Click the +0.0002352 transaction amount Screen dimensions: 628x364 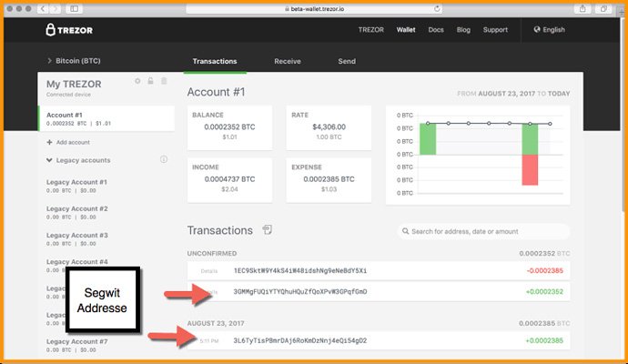pos(544,291)
